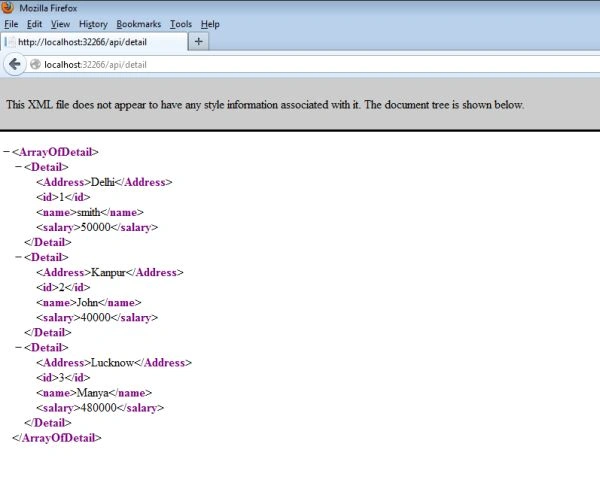The image size is (600, 483).
Task: Collapse the Detail node containing Lucknow
Action: click(18, 348)
